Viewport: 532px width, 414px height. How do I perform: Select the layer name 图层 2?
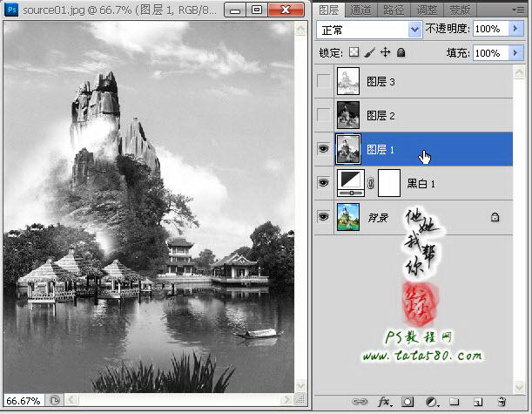click(380, 115)
